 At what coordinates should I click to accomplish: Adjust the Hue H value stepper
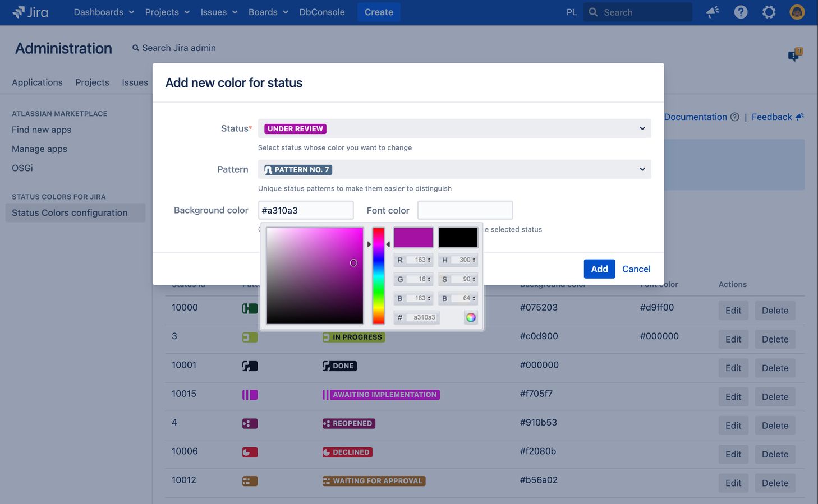[x=474, y=260]
